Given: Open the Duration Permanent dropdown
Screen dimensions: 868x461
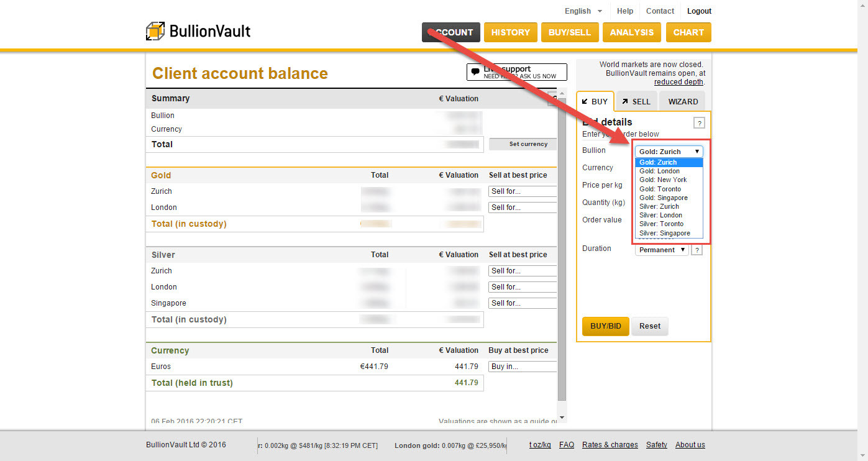Looking at the screenshot, I should click(662, 250).
